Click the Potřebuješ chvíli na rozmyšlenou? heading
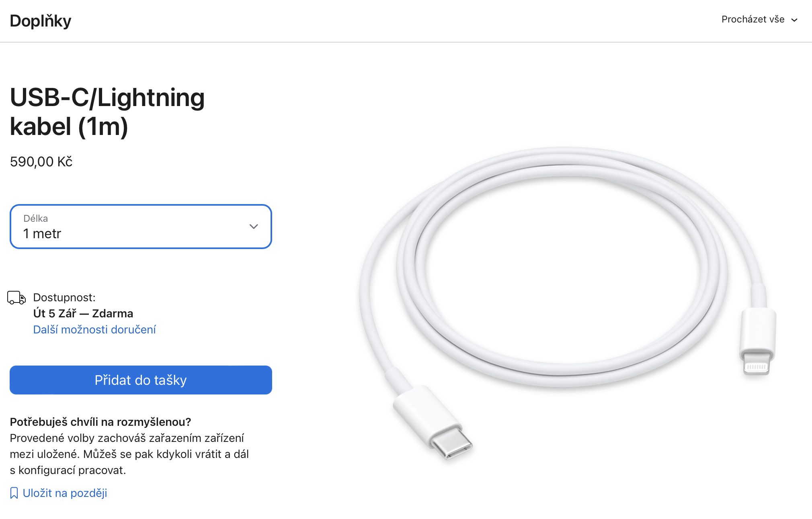This screenshot has height=519, width=812. point(100,422)
